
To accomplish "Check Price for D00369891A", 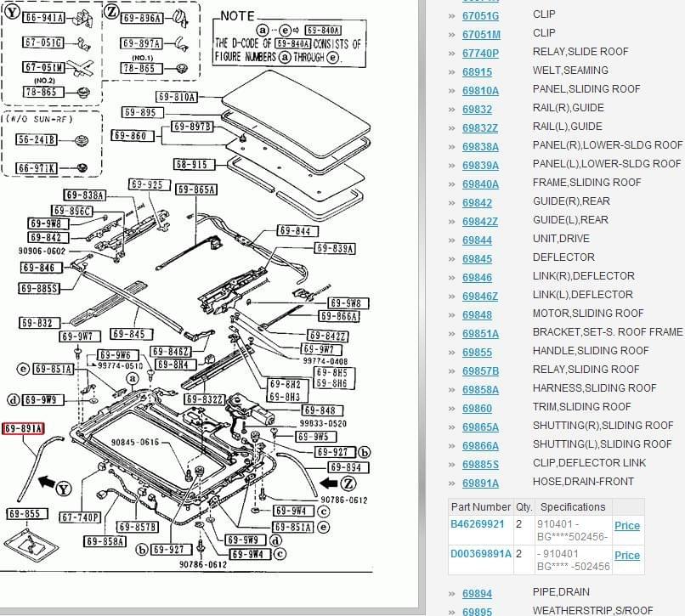I will coord(627,556).
